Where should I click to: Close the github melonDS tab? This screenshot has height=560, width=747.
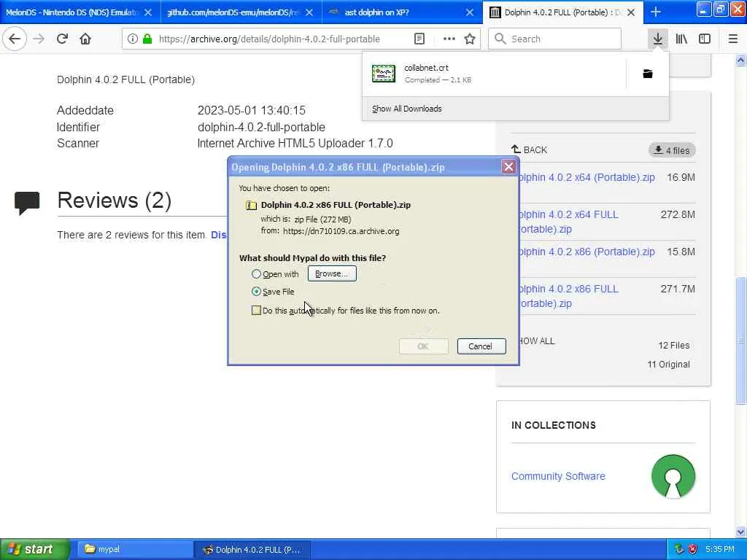coord(309,12)
